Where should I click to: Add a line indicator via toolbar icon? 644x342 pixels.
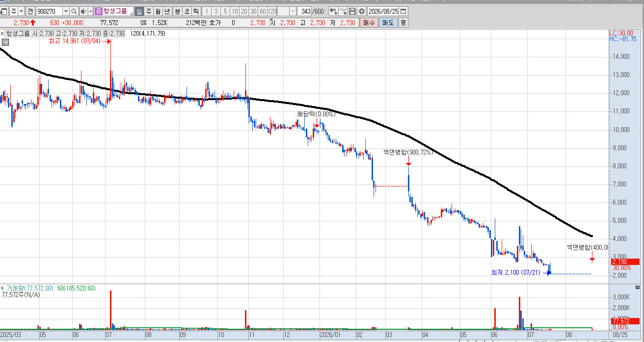coord(343,11)
